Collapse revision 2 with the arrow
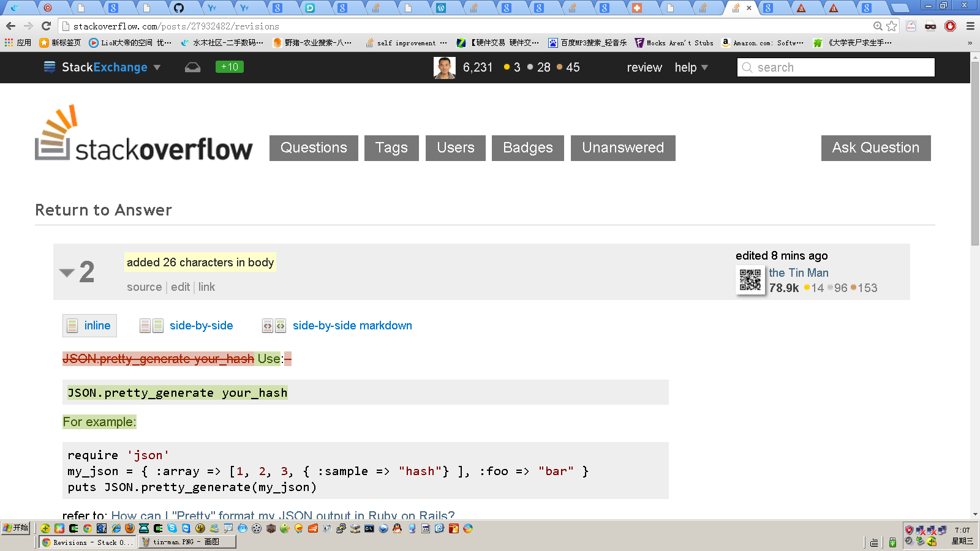The image size is (980, 551). pyautogui.click(x=67, y=272)
